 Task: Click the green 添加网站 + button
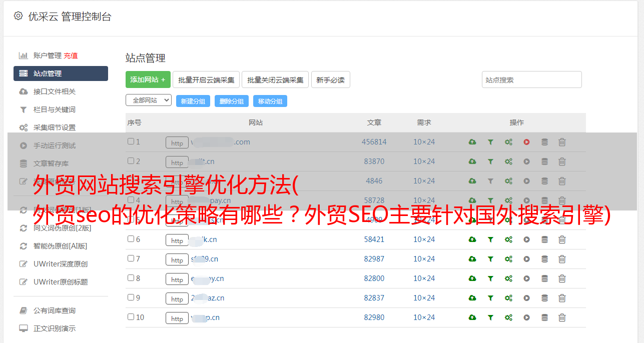tap(148, 79)
